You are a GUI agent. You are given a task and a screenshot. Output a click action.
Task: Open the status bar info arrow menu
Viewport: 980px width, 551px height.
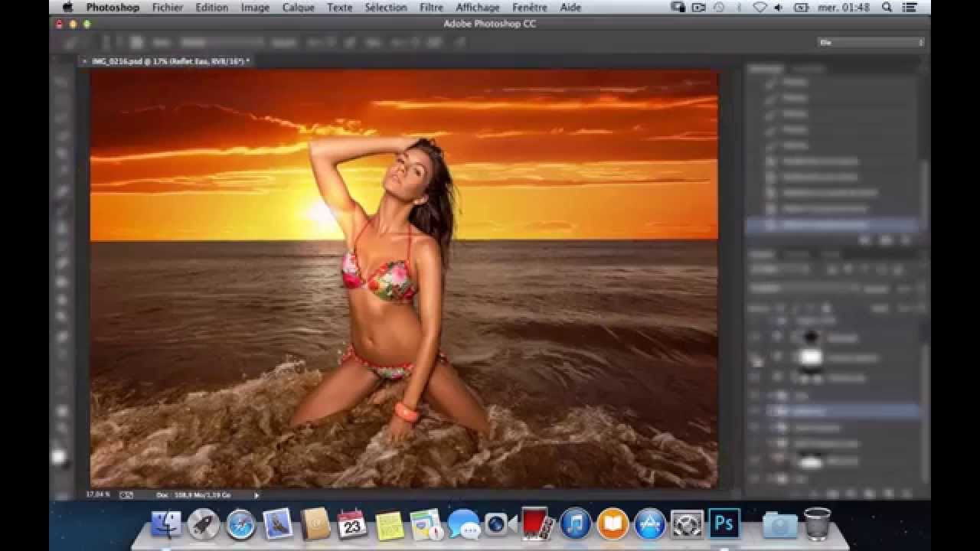point(256,495)
